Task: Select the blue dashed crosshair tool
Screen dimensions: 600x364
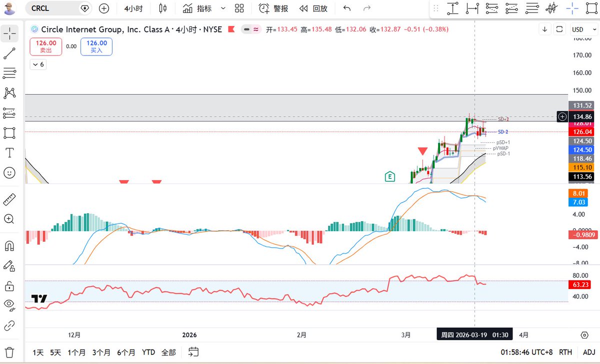Action: click(572, 8)
